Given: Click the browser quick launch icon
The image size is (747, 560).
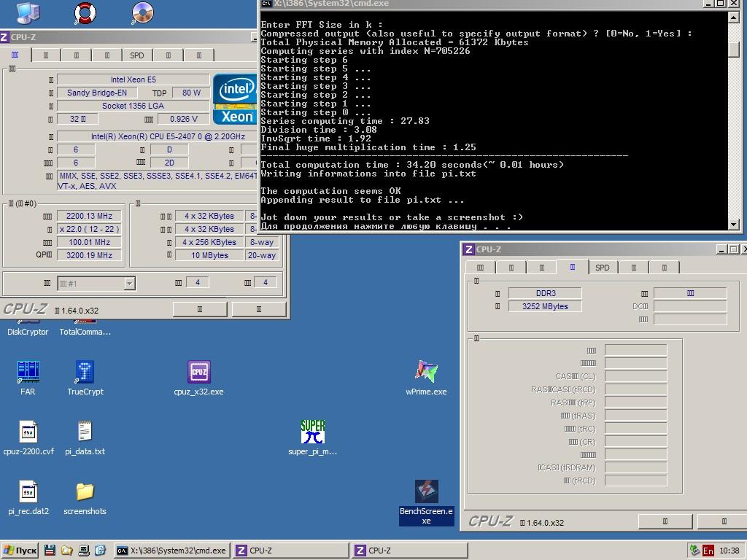Looking at the screenshot, I should (100, 550).
